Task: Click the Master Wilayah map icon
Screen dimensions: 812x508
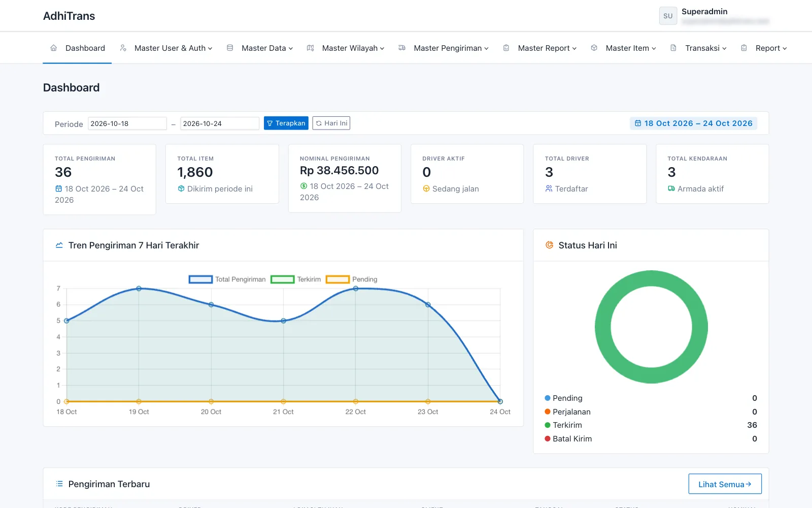Action: [x=311, y=48]
